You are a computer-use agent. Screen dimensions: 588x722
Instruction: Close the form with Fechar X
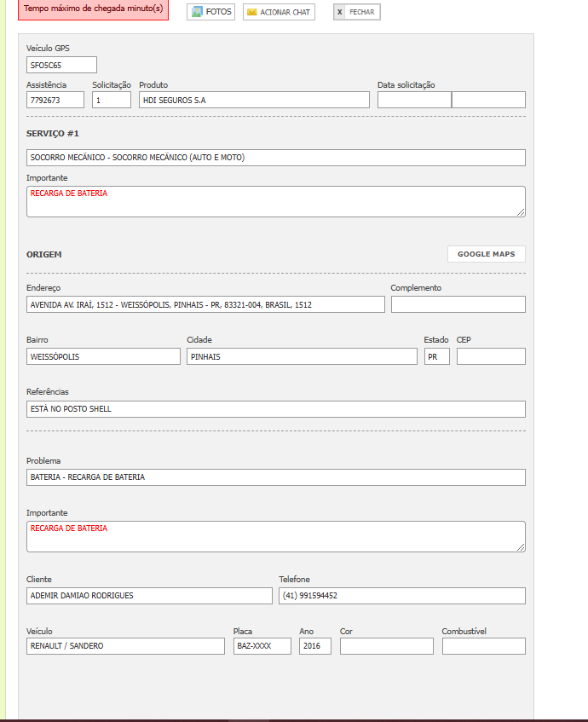point(340,12)
